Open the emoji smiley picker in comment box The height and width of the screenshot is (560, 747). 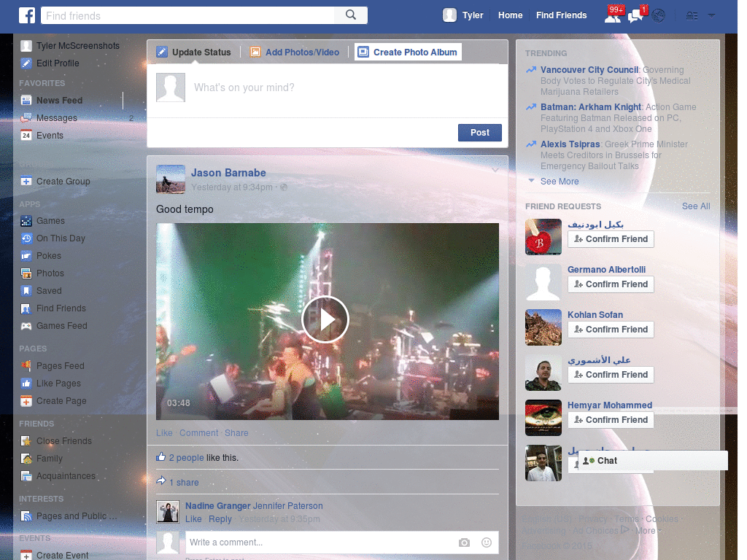tap(487, 542)
